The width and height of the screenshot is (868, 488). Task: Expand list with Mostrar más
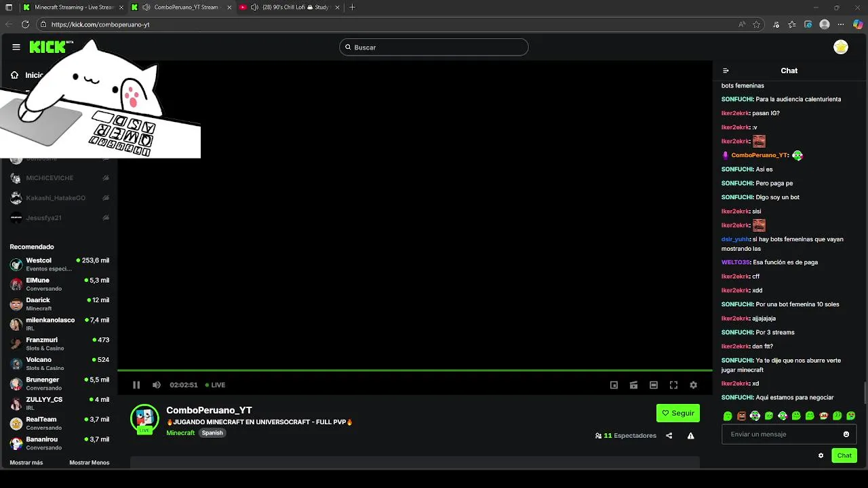tap(26, 463)
